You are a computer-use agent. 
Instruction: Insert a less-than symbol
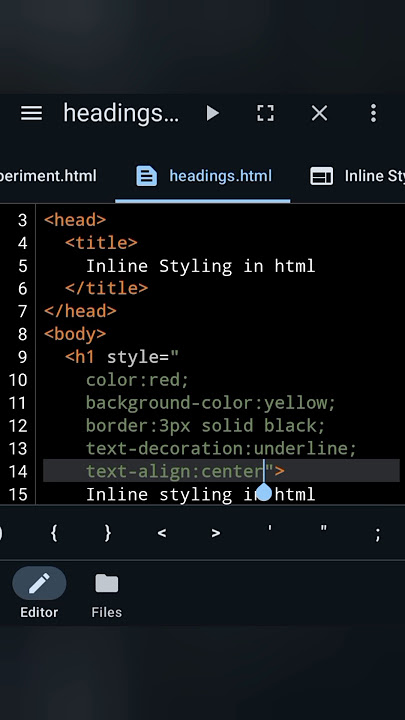[x=162, y=534]
